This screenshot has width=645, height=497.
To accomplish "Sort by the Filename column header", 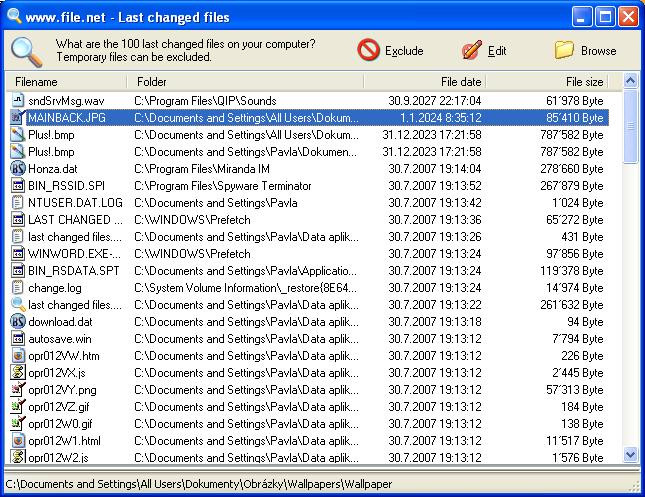I will click(x=66, y=81).
